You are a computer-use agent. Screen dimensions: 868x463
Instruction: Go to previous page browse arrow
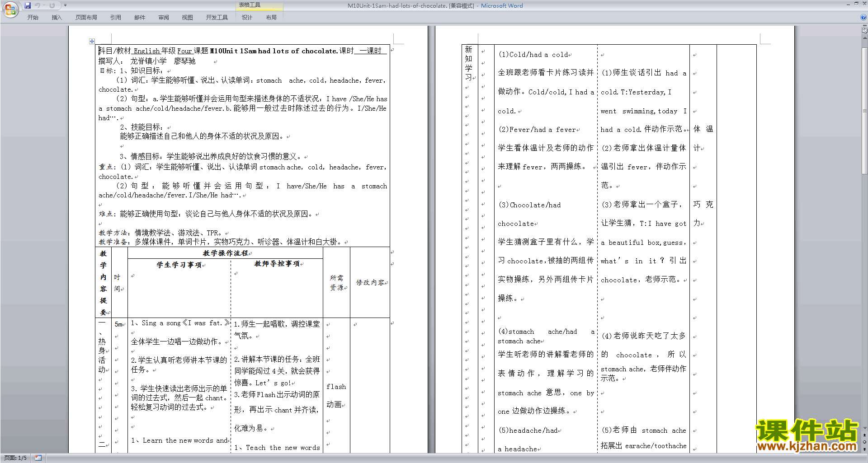[864, 435]
